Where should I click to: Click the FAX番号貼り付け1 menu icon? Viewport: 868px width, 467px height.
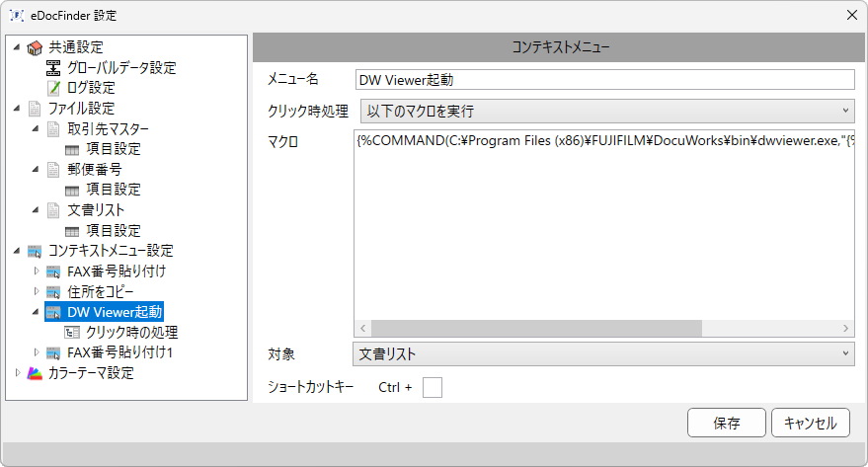(x=53, y=353)
